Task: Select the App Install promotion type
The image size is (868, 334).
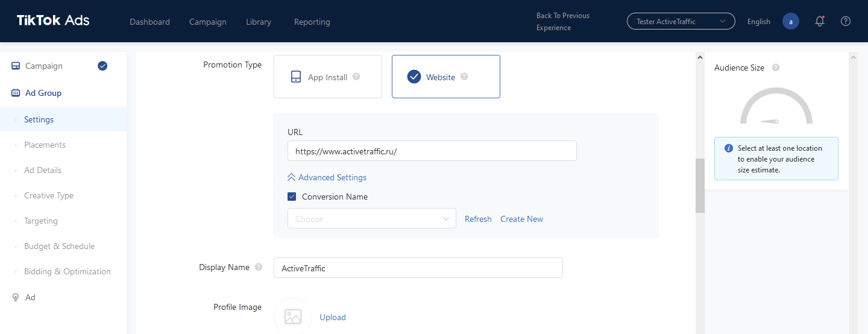Action: pos(328,77)
